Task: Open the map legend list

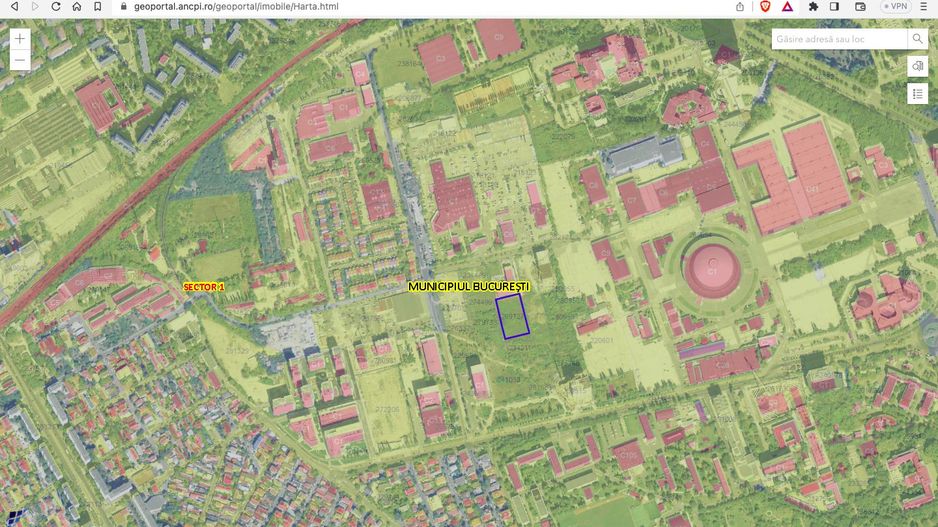Action: point(917,93)
